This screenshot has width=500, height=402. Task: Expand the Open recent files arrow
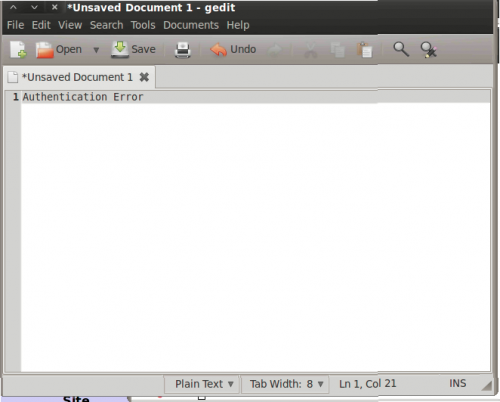96,50
